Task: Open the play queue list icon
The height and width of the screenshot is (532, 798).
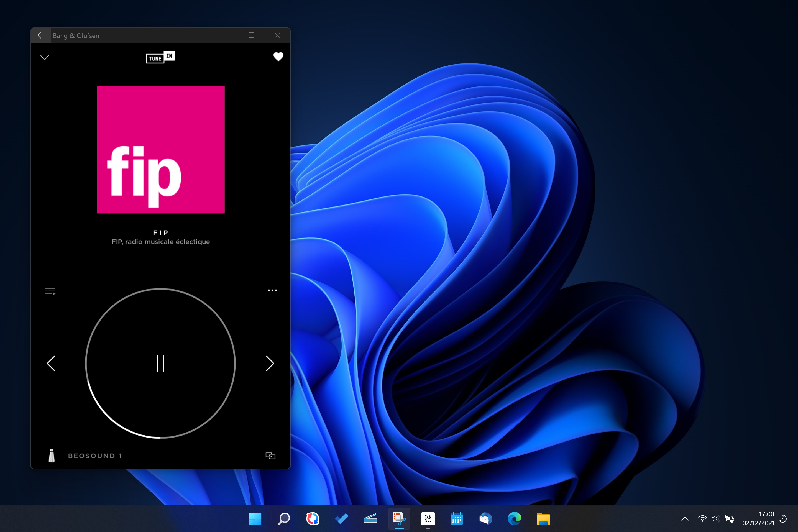Action: click(50, 291)
